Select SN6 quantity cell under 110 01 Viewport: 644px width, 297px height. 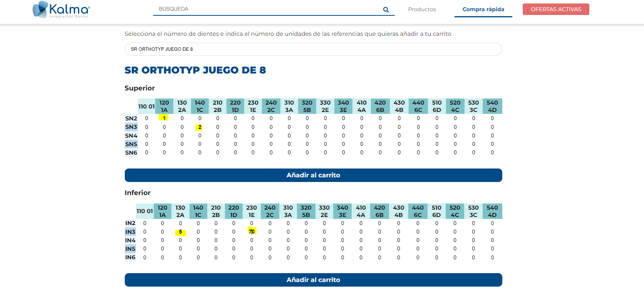tap(146, 152)
